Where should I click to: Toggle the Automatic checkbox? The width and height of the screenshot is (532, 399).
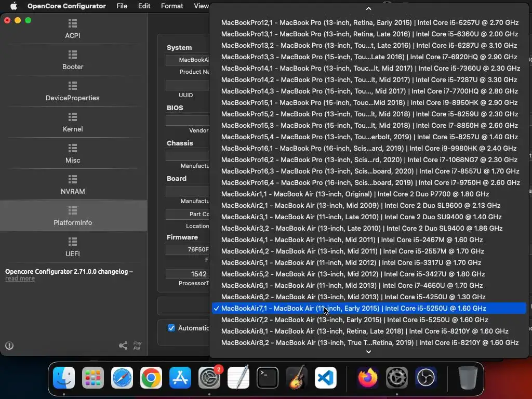tap(171, 328)
